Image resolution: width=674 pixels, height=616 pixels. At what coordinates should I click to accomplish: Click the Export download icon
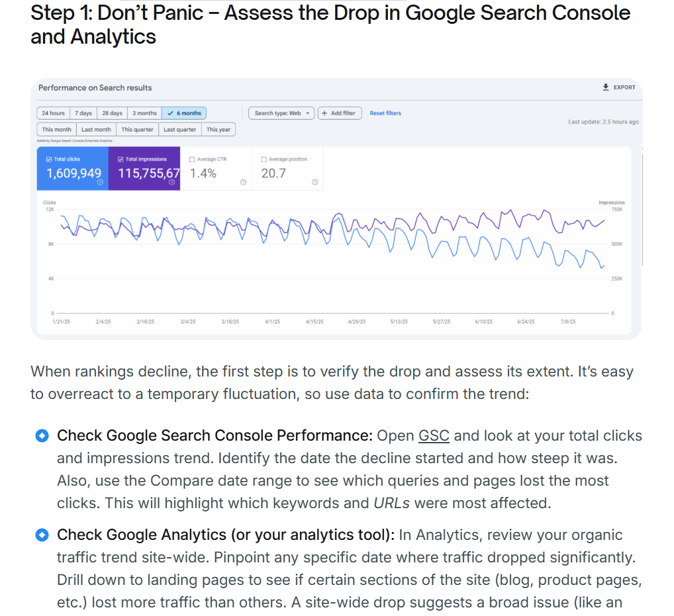(605, 87)
